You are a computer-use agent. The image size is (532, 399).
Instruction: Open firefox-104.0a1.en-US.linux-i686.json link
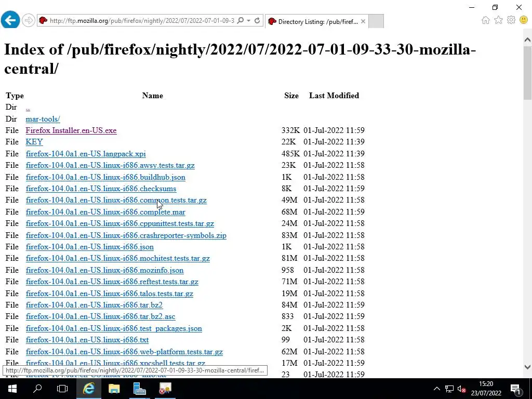point(90,247)
